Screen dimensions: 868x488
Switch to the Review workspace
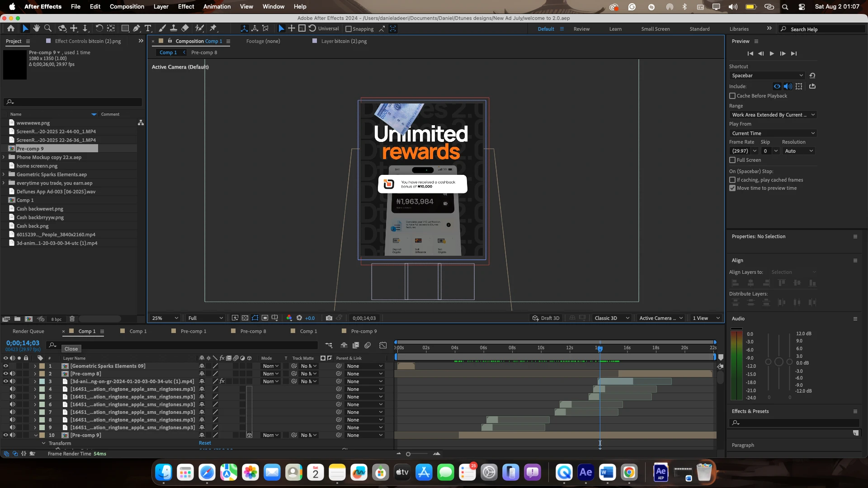coord(581,29)
